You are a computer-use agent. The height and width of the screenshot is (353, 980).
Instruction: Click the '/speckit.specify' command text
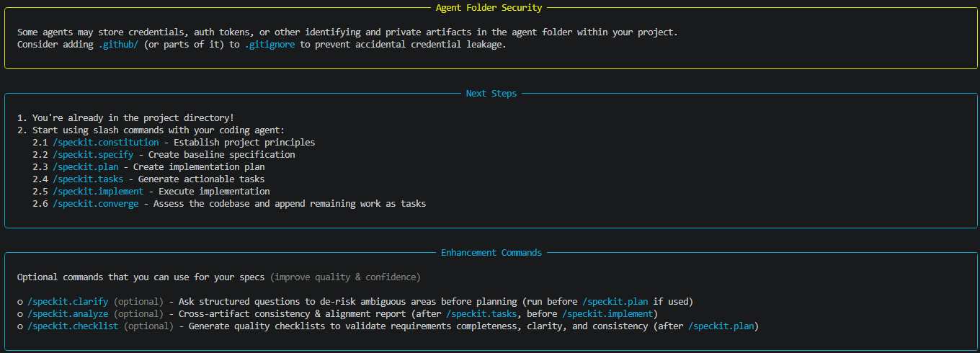93,155
